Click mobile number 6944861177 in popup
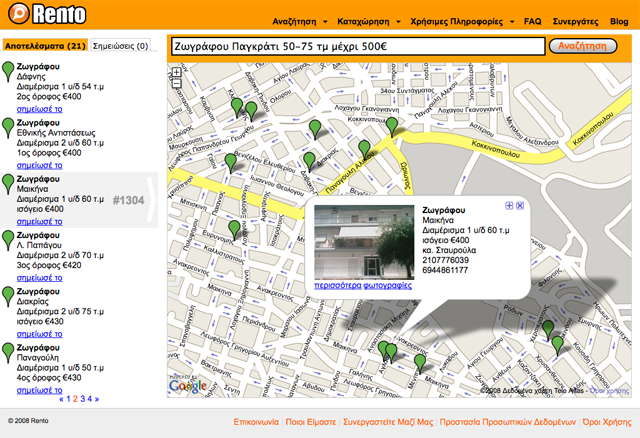Viewport: 640px width, 438px height. point(445,270)
